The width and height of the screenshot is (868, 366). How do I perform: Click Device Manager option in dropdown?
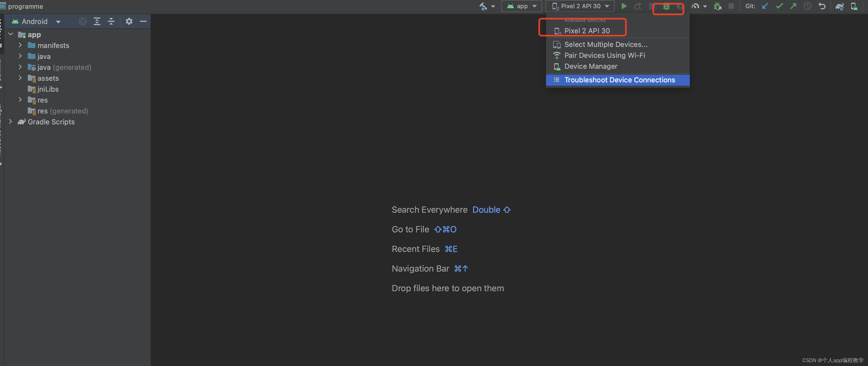pyautogui.click(x=591, y=65)
